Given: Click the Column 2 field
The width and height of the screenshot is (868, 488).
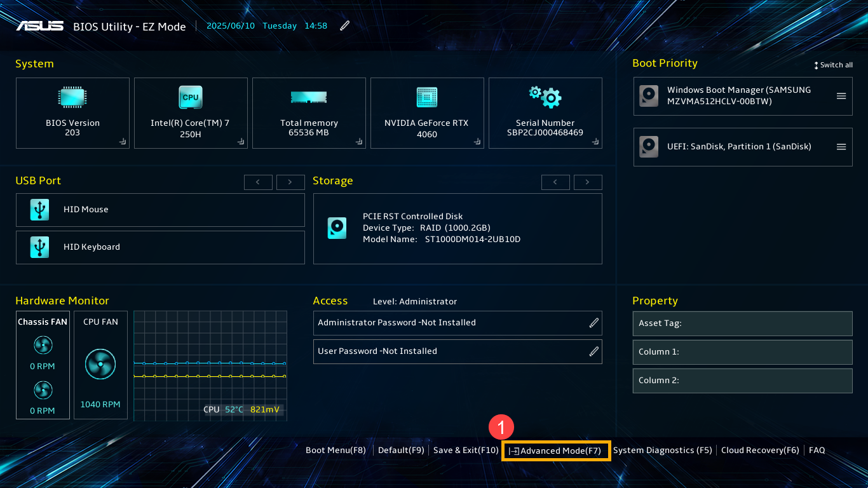Looking at the screenshot, I should coord(742,381).
